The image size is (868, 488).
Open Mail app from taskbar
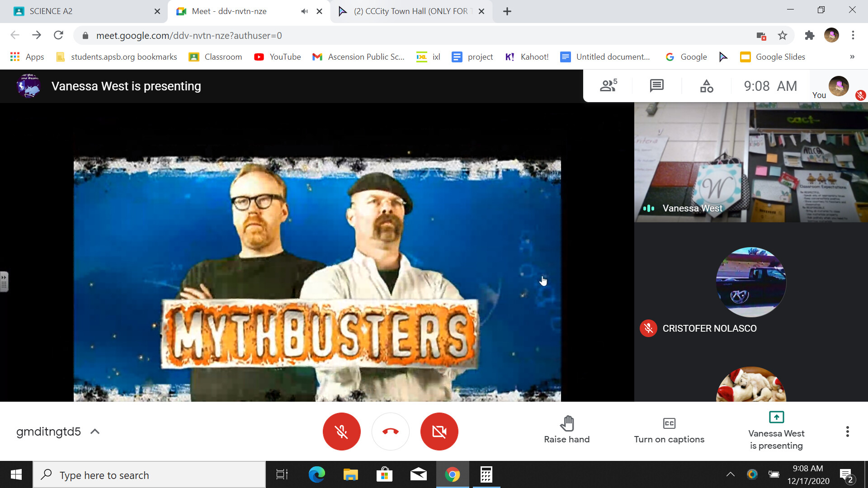point(418,475)
